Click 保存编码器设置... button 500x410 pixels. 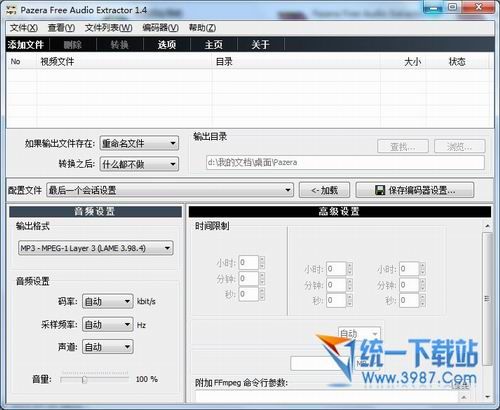pyautogui.click(x=415, y=190)
